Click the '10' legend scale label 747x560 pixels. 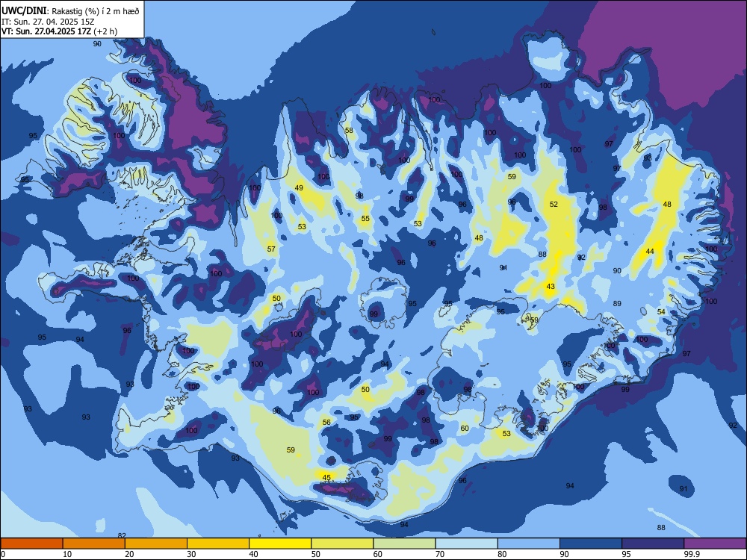point(67,554)
